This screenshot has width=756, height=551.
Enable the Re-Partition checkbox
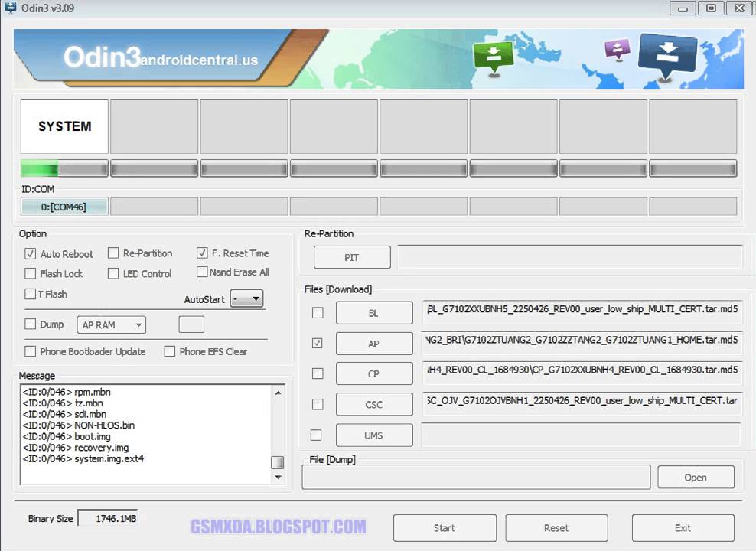(113, 253)
